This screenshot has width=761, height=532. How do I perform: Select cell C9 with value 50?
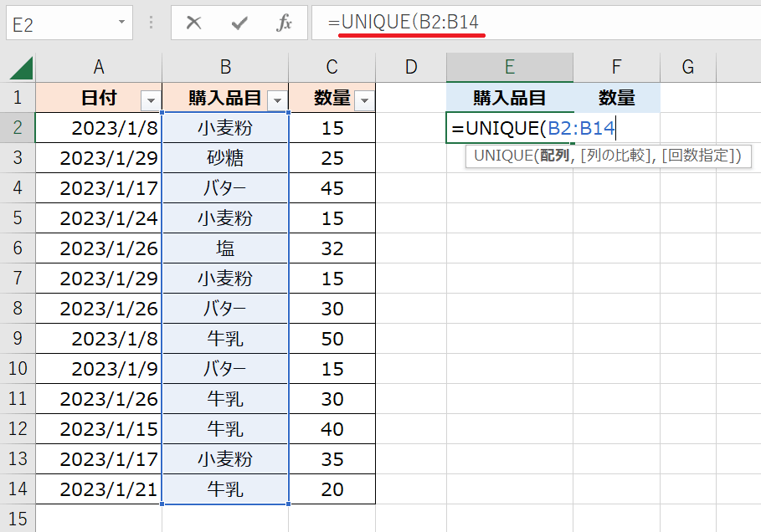pyautogui.click(x=332, y=339)
